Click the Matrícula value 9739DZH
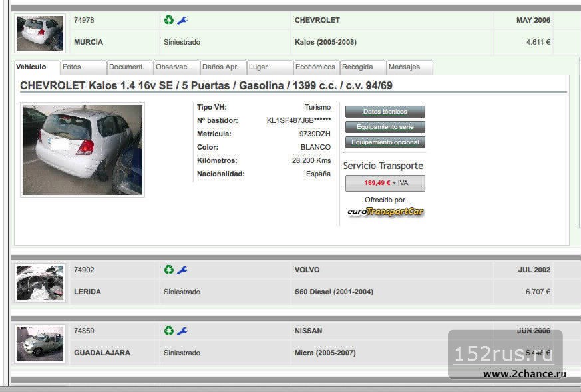The width and height of the screenshot is (581, 392). (315, 134)
